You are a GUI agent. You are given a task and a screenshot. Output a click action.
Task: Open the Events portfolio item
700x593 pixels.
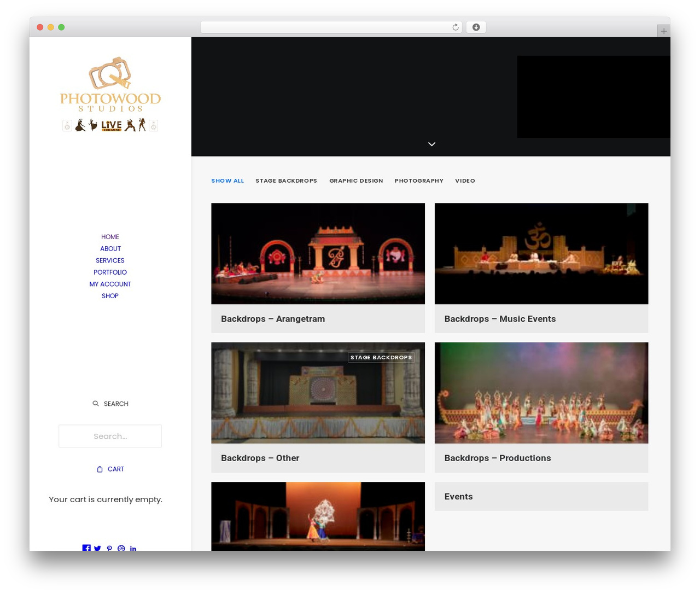(541, 496)
